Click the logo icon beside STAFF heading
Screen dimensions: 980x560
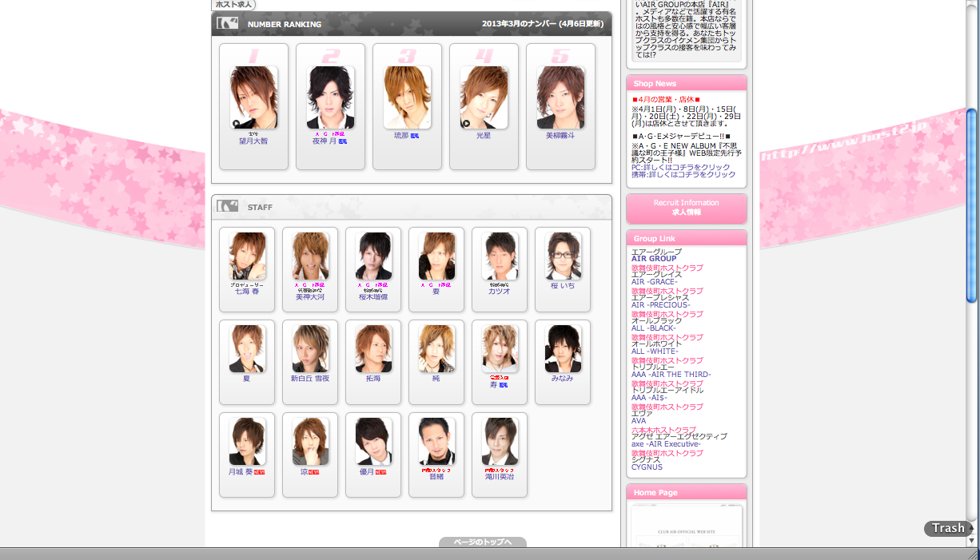click(228, 207)
